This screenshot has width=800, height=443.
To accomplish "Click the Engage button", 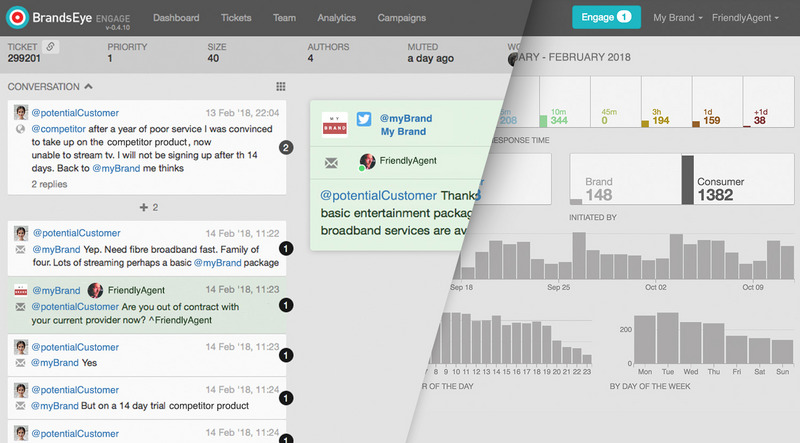I will (x=606, y=17).
